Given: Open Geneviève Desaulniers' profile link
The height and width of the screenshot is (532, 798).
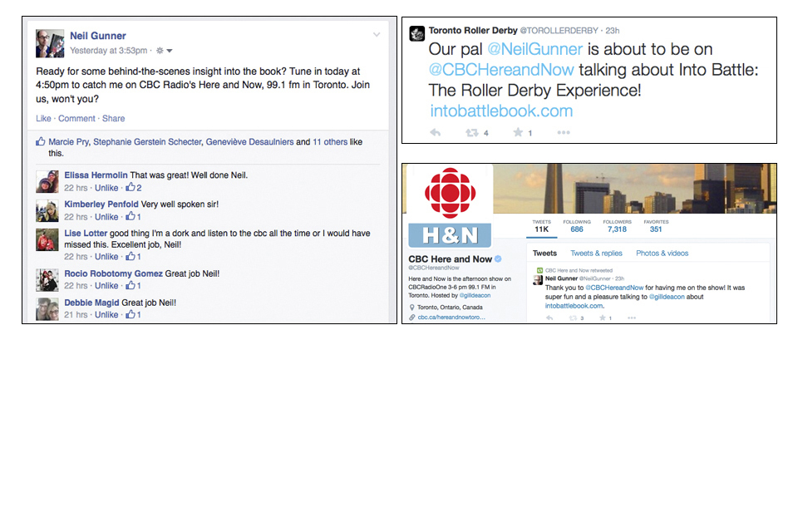Looking at the screenshot, I should (x=249, y=141).
